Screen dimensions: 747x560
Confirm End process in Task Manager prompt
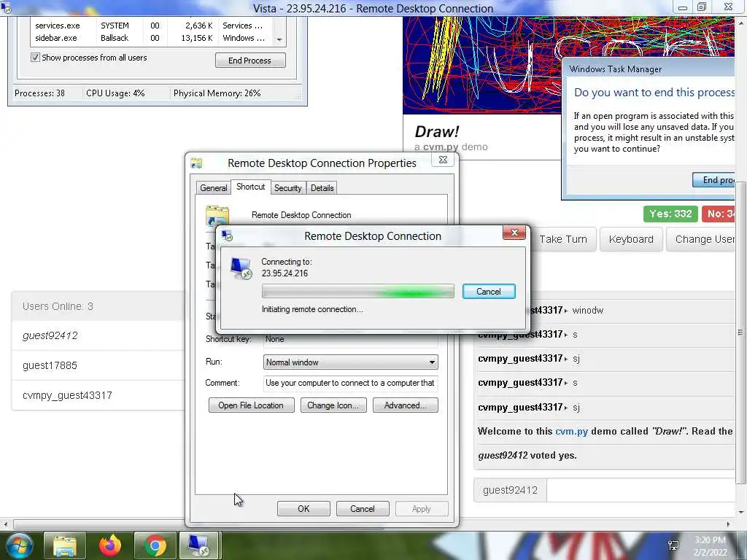point(713,180)
